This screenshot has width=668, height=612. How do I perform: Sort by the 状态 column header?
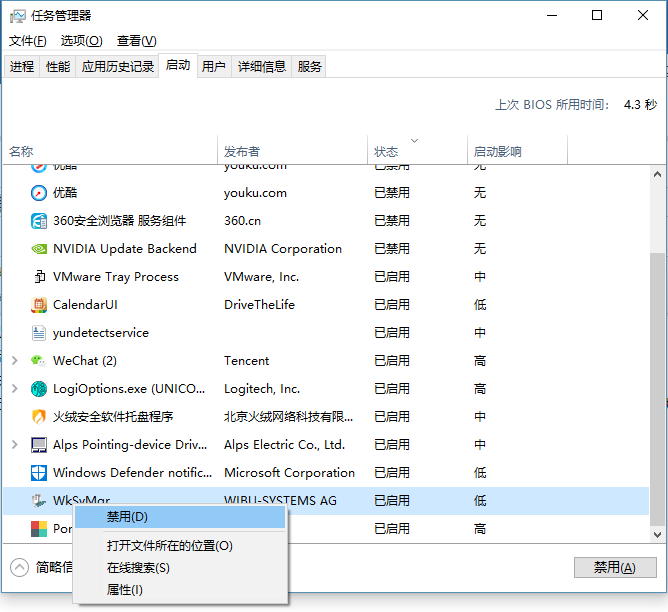417,151
